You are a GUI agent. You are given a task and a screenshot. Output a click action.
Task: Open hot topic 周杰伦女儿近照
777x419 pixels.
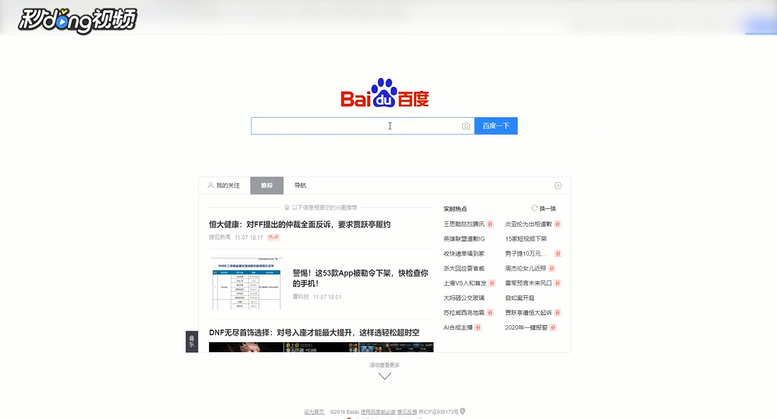(x=525, y=268)
